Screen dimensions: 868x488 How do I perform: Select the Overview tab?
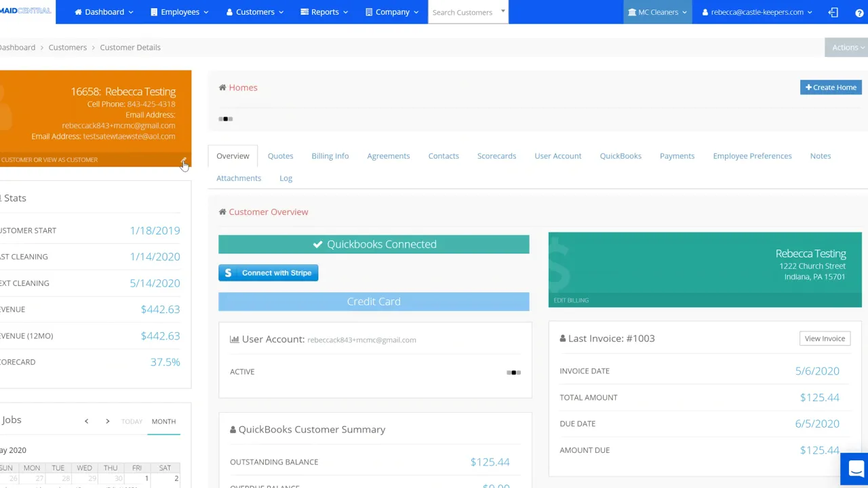click(233, 156)
